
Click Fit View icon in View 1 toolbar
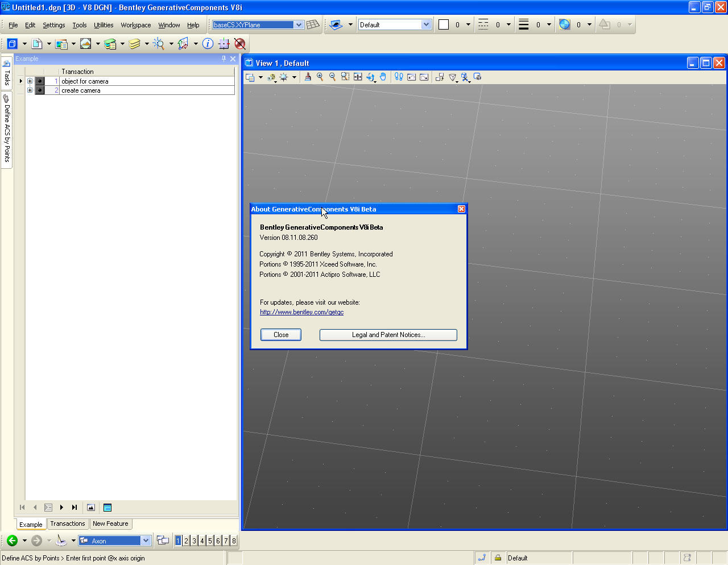358,77
